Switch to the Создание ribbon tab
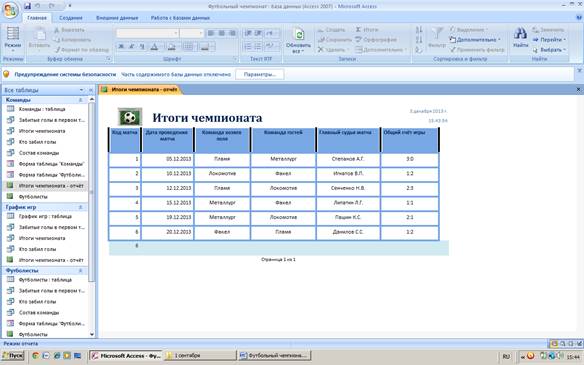This screenshot has width=584, height=365. (71, 18)
